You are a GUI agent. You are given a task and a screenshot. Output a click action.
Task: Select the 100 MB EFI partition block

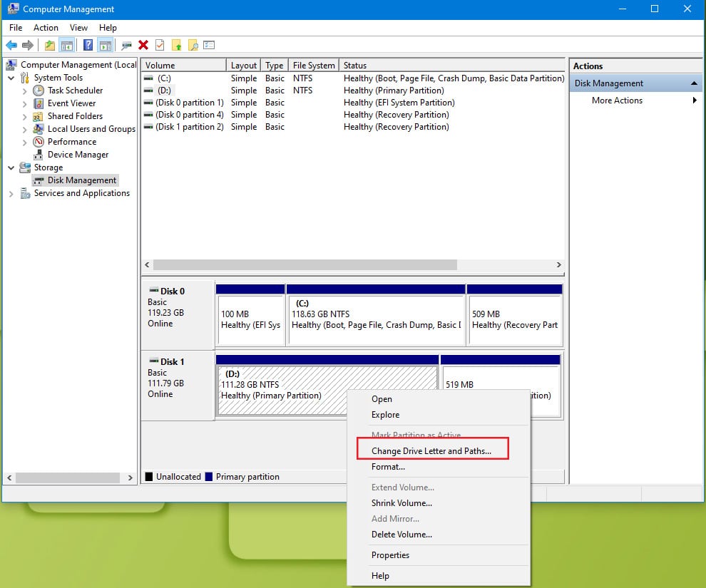click(x=250, y=319)
